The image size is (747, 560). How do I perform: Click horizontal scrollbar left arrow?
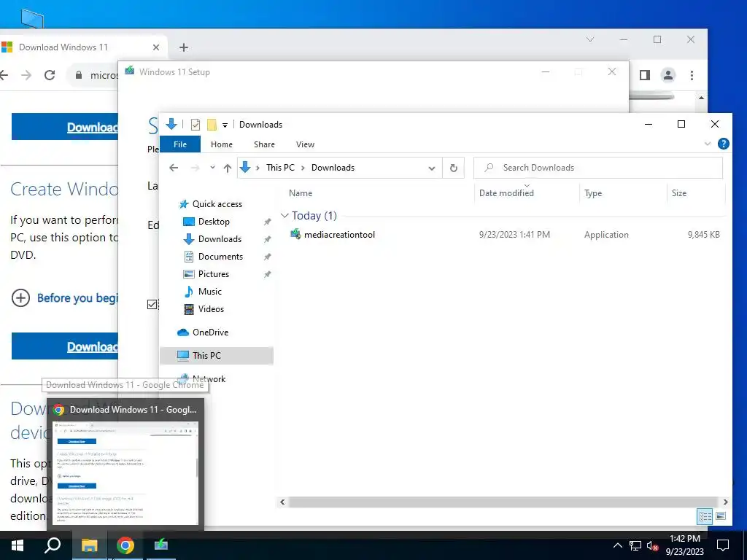tap(282, 502)
